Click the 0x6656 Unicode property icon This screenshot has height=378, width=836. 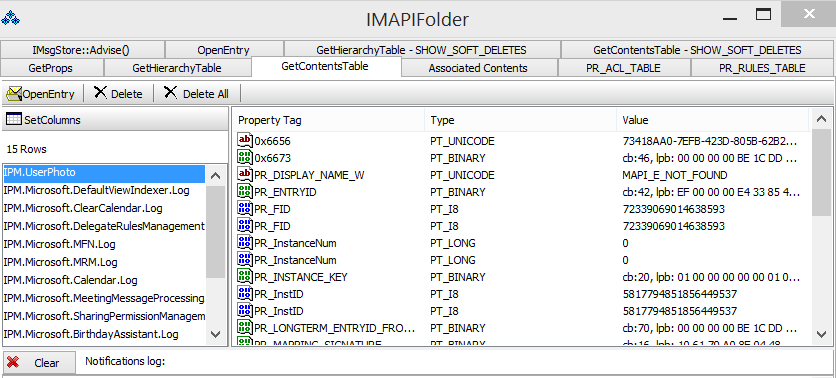(245, 141)
